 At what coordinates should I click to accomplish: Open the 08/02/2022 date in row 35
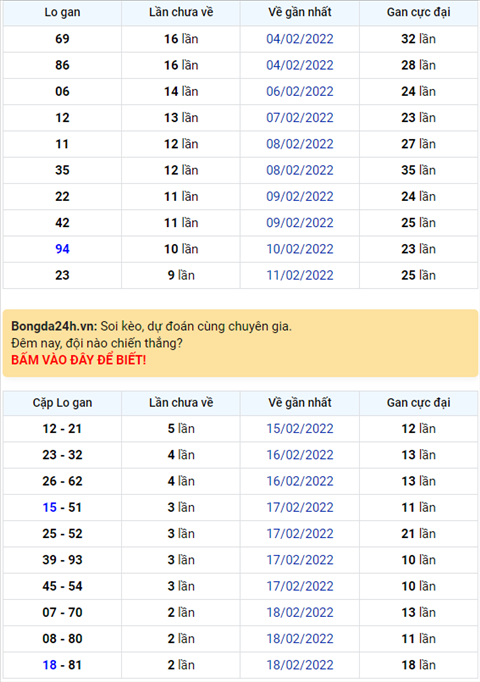click(300, 170)
